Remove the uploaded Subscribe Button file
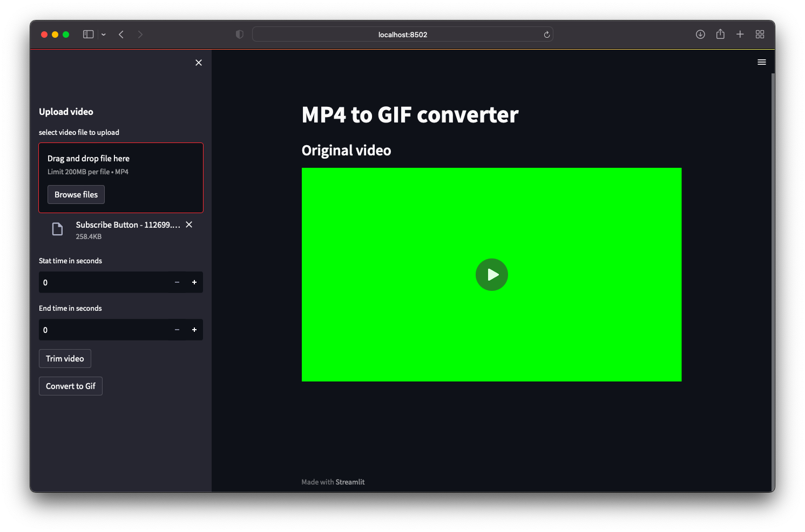The height and width of the screenshot is (532, 805). click(x=188, y=224)
